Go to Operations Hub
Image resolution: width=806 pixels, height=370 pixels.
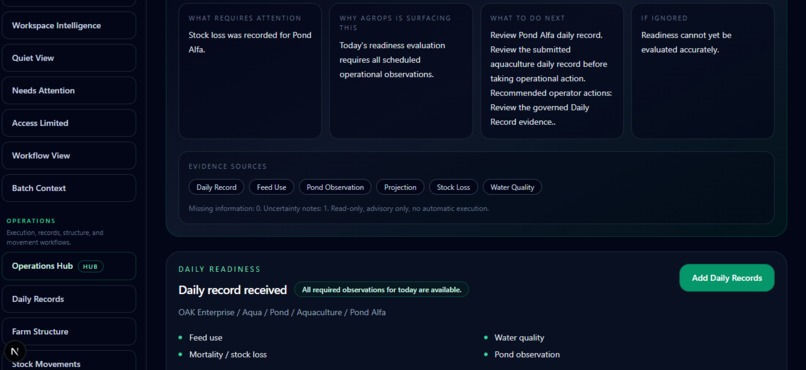69,266
